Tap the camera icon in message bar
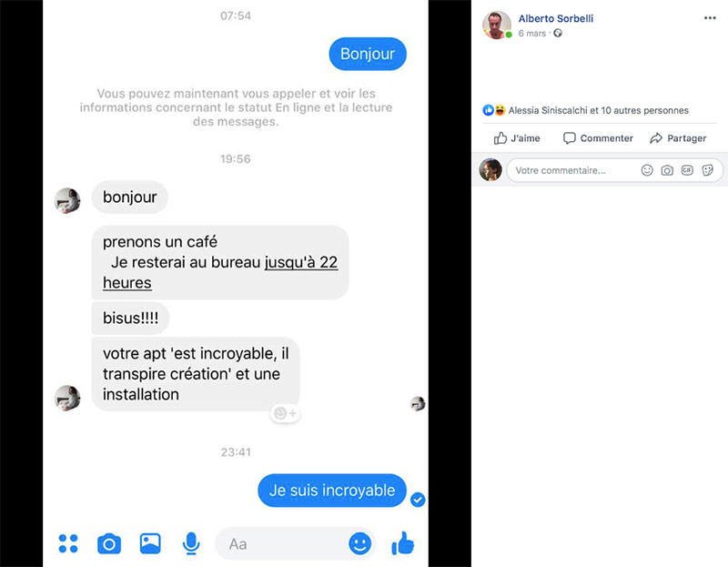This screenshot has width=728, height=567. pyautogui.click(x=109, y=543)
